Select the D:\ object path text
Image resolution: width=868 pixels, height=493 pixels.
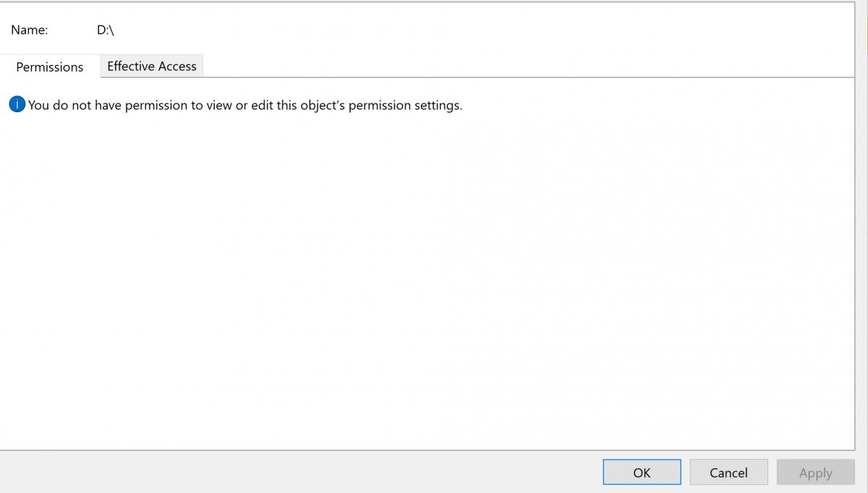106,30
